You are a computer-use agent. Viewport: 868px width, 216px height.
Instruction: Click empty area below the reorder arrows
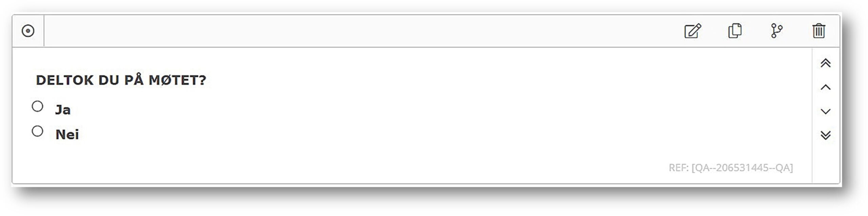(x=826, y=163)
